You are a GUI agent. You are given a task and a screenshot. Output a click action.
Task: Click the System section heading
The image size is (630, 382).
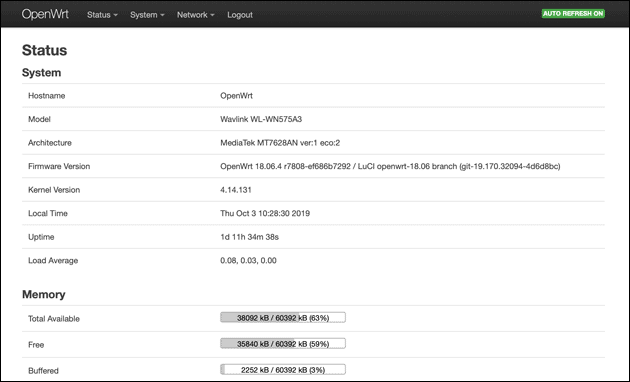point(41,73)
